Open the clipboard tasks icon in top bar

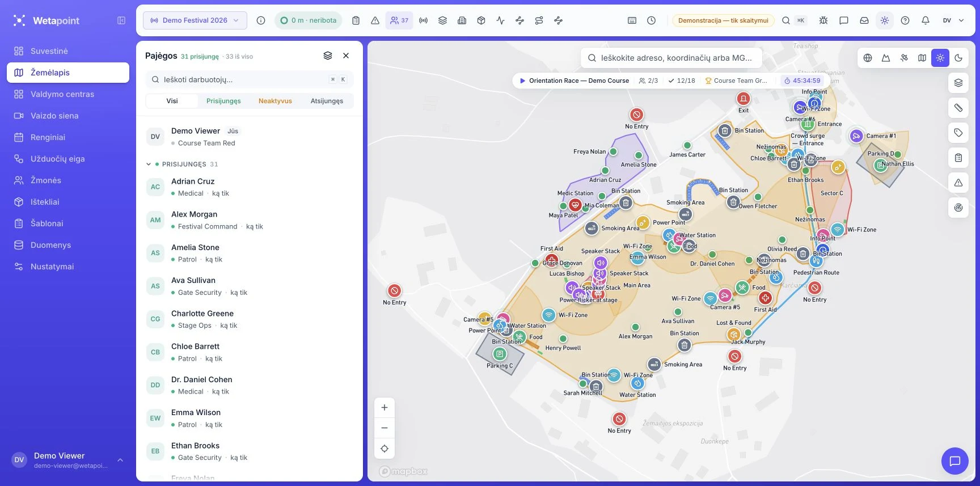click(356, 20)
